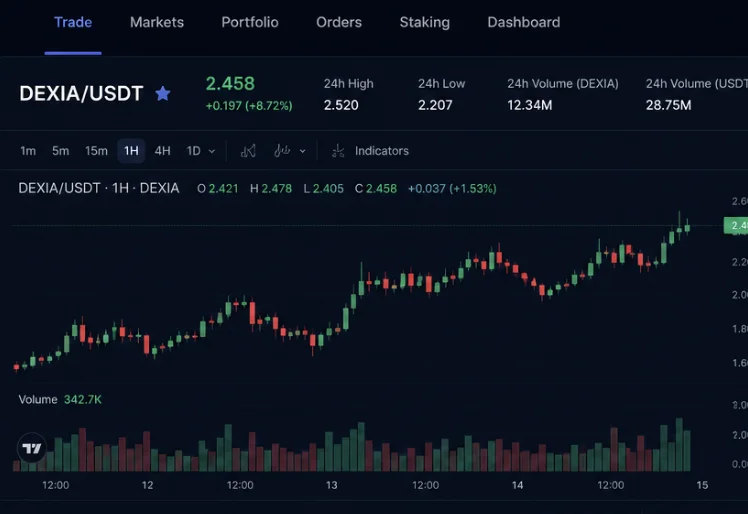Go to the Staking tab
This screenshot has height=514, width=748.
point(425,22)
